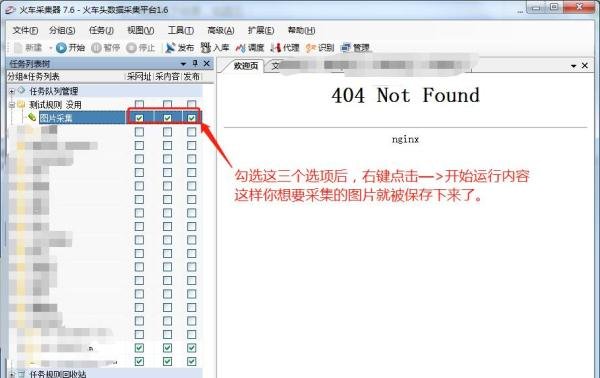Toggle 采网址 checkbox for 图片采集 task
The width and height of the screenshot is (600, 378).
[139, 118]
